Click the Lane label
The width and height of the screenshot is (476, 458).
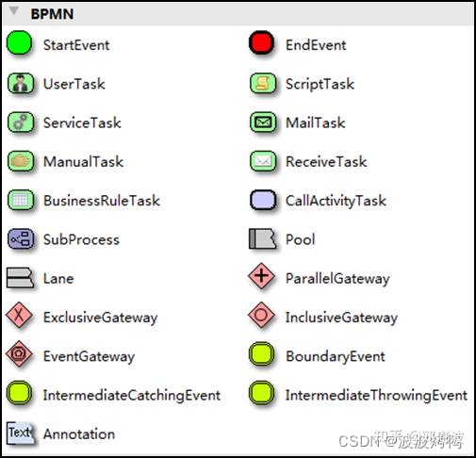pos(58,279)
